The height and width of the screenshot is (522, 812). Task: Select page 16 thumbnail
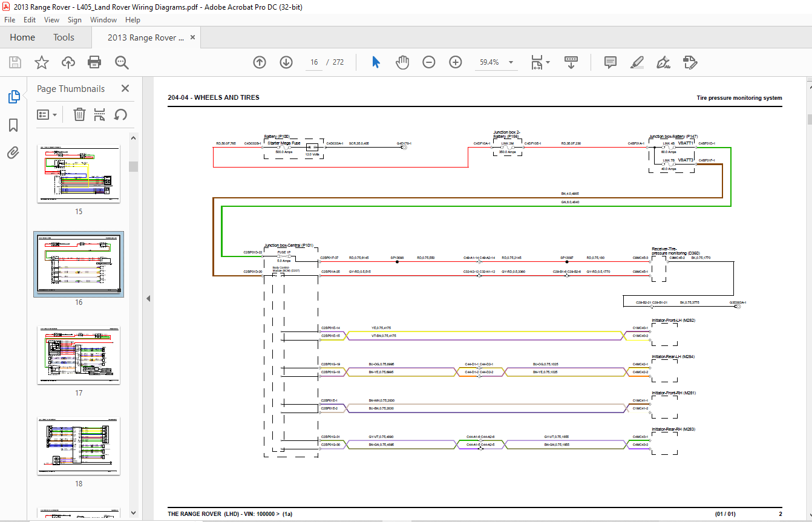(x=79, y=264)
